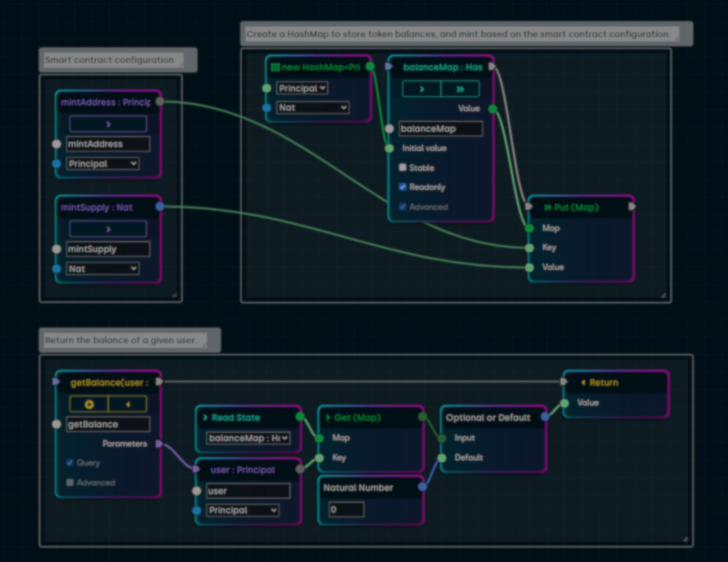Enable the Stable checkbox
The width and height of the screenshot is (728, 562).
pos(403,167)
